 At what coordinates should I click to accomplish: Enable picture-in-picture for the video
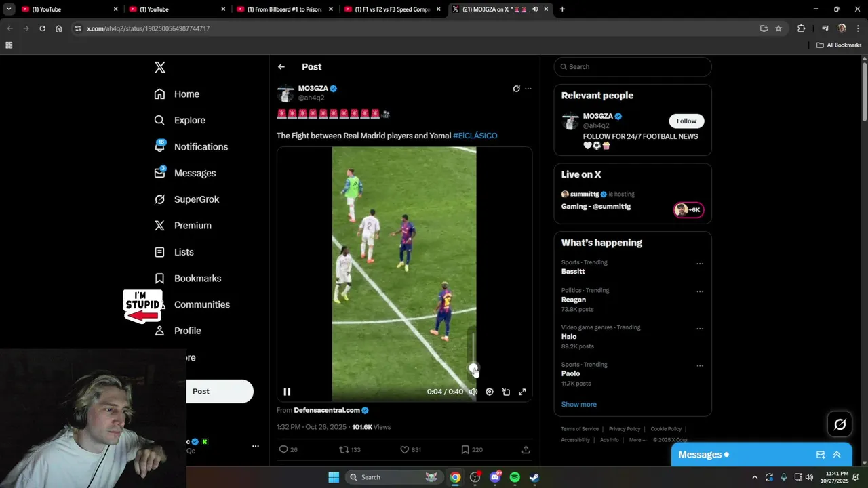(x=506, y=392)
